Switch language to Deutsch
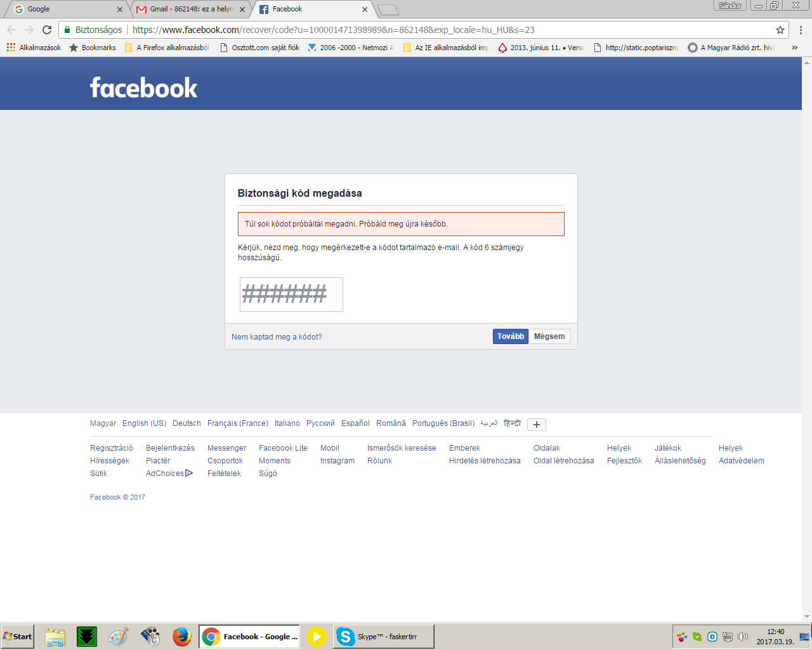The image size is (812, 650). pos(187,423)
